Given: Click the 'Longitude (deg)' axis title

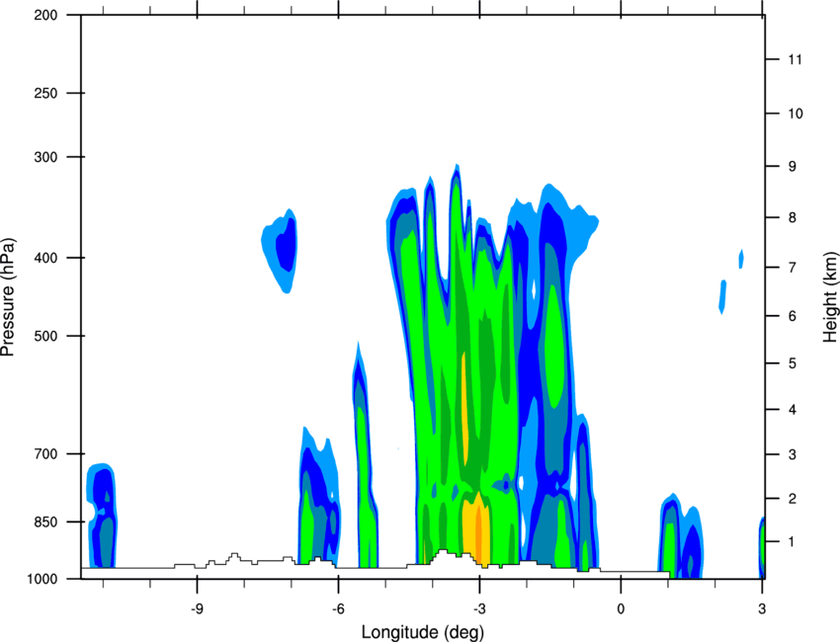Looking at the screenshot, I should [x=423, y=632].
